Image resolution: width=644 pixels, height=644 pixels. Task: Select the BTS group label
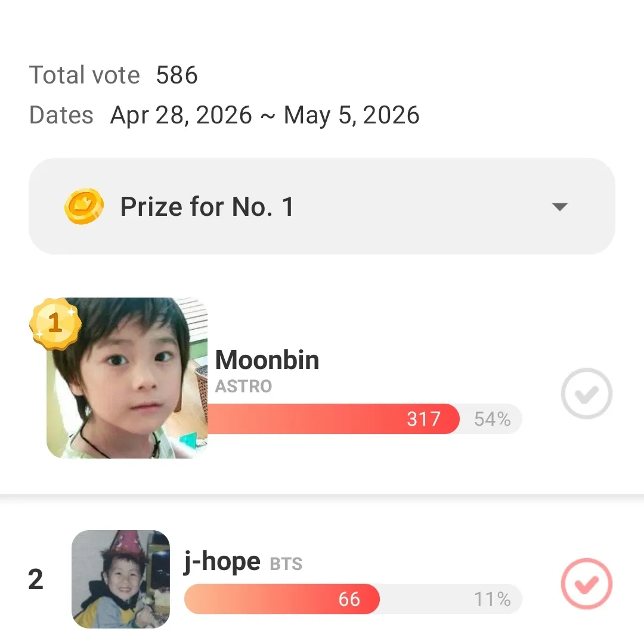[286, 563]
